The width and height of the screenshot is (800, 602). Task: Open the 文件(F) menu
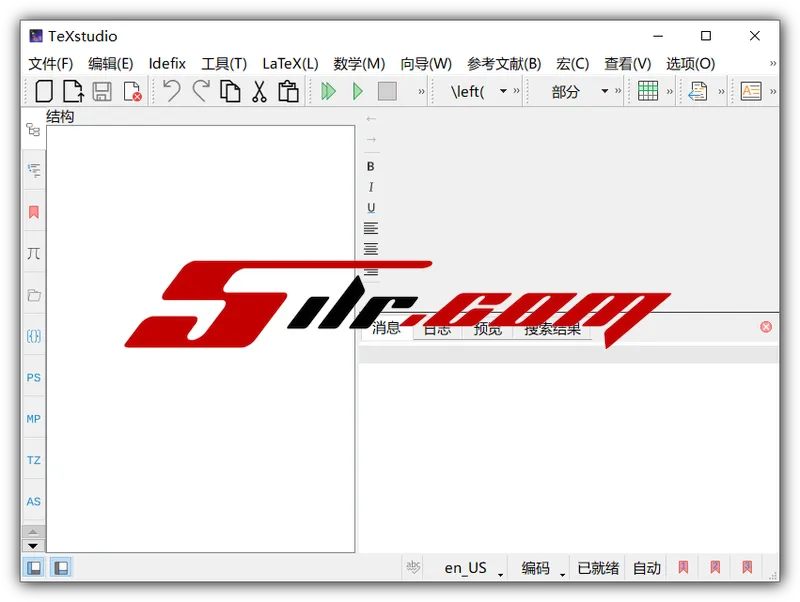[51, 64]
